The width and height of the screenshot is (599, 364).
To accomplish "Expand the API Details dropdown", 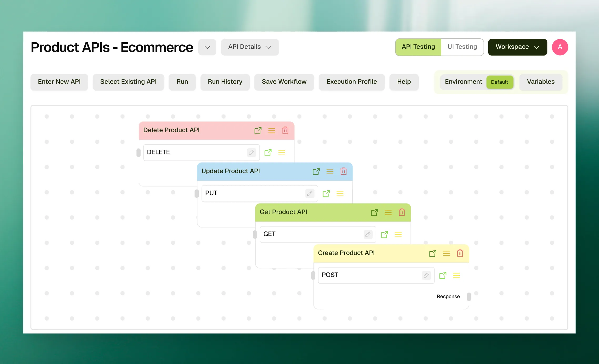I will point(249,47).
